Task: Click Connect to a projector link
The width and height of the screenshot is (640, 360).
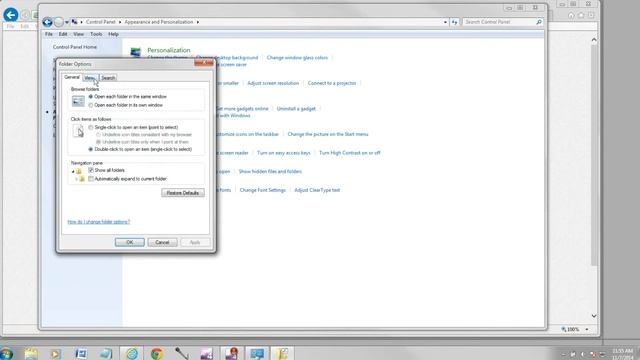Action: pyautogui.click(x=332, y=83)
